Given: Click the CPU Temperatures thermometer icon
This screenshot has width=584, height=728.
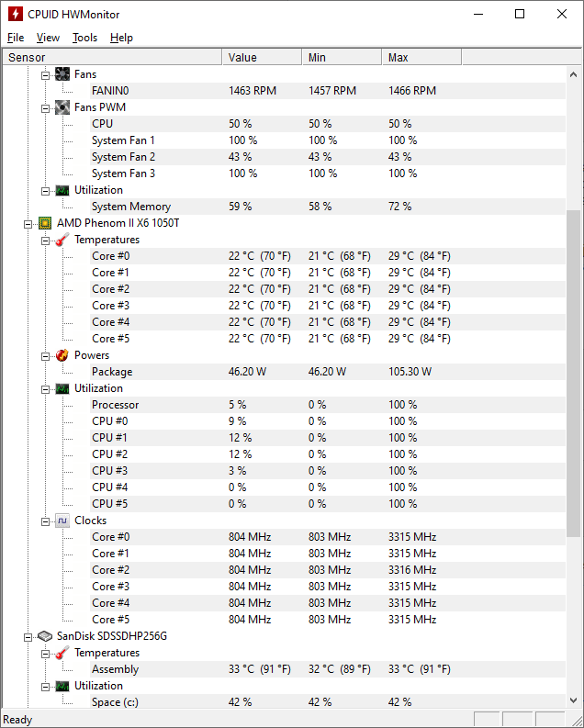Looking at the screenshot, I should pos(62,240).
